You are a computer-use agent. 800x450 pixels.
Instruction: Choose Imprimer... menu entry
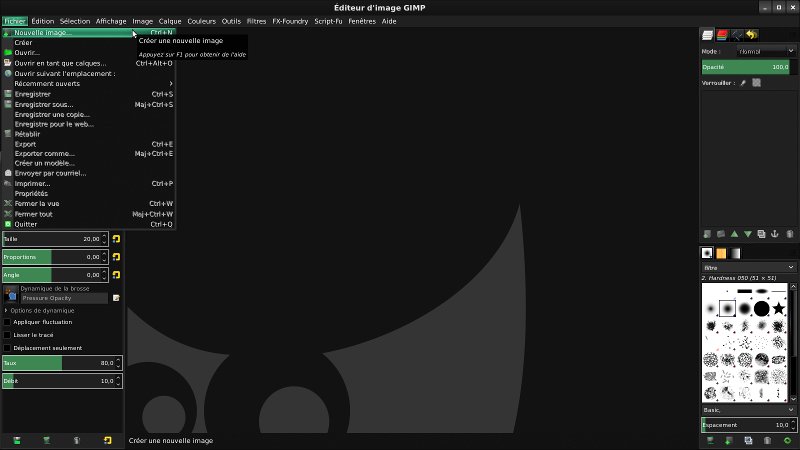pyautogui.click(x=88, y=183)
